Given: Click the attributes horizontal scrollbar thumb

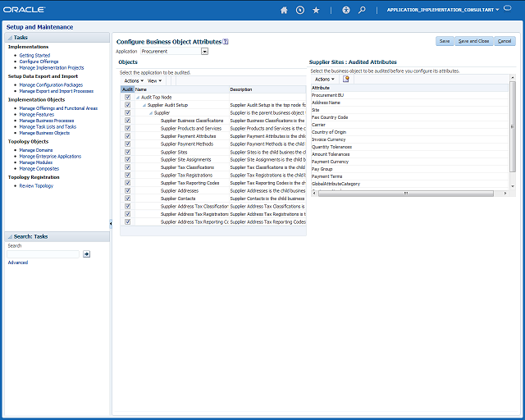Looking at the screenshot, I should tap(406, 194).
